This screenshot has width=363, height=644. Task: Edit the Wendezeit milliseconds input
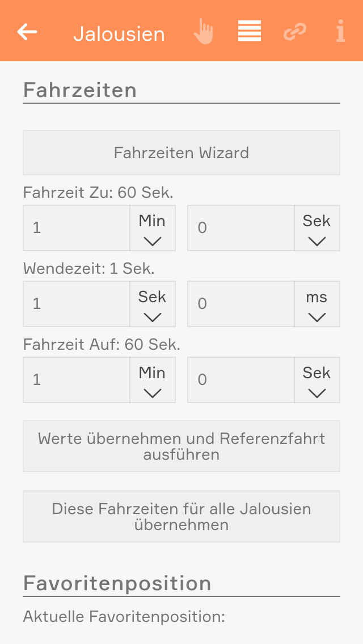click(241, 304)
